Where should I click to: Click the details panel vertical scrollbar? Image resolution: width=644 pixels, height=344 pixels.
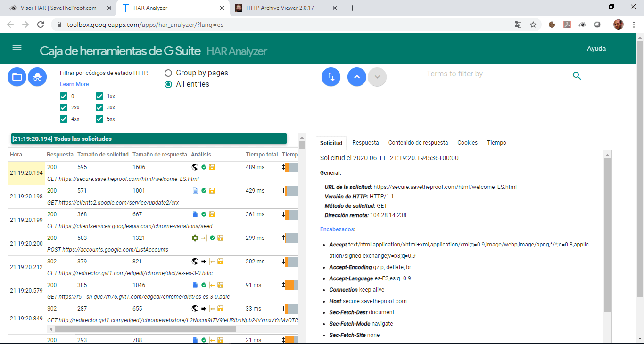[x=607, y=235]
